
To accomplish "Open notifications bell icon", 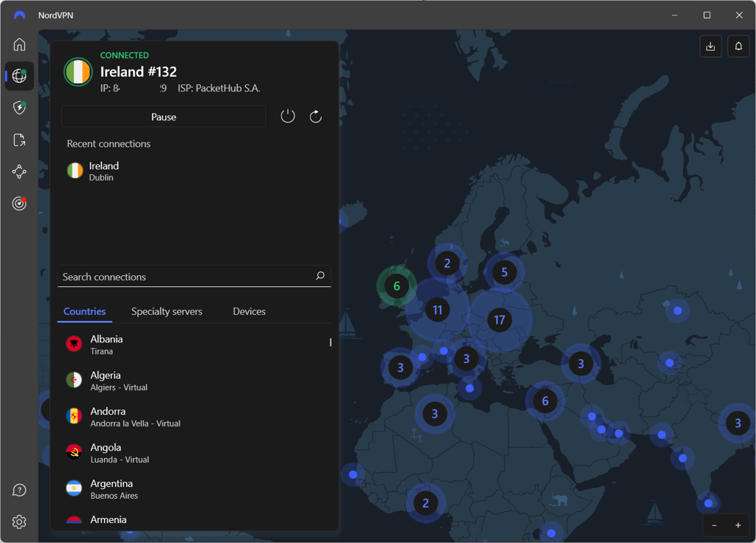I will (738, 46).
